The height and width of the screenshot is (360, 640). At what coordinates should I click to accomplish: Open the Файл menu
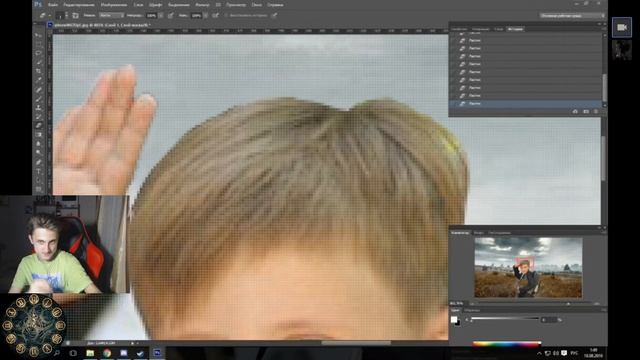click(x=52, y=5)
